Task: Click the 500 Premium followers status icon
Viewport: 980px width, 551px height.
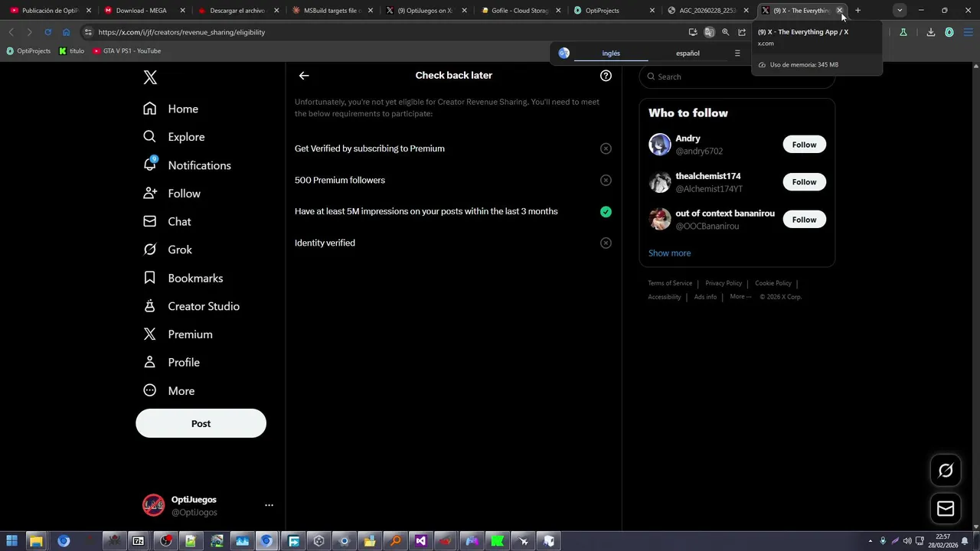Action: click(606, 181)
